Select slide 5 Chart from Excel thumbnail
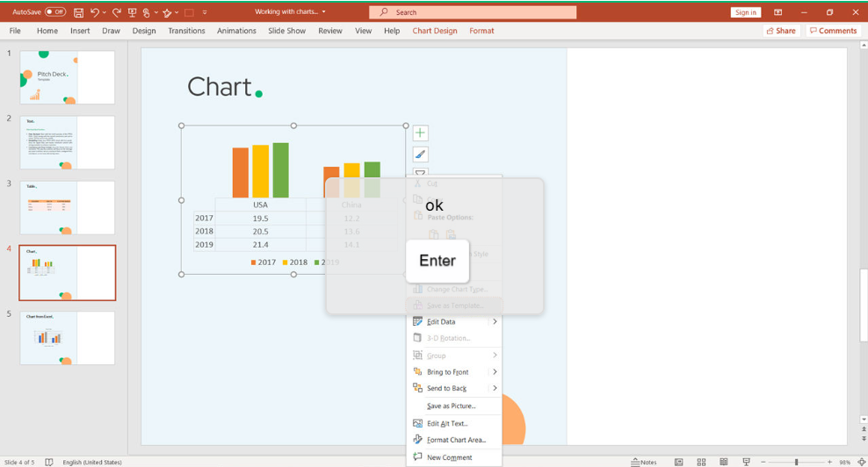Image resolution: width=868 pixels, height=467 pixels. coord(68,338)
